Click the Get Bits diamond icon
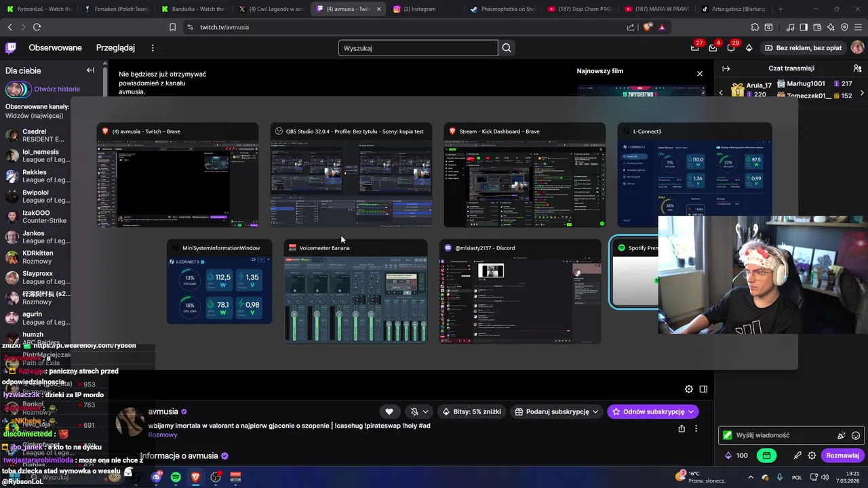This screenshot has width=868, height=488. (749, 48)
